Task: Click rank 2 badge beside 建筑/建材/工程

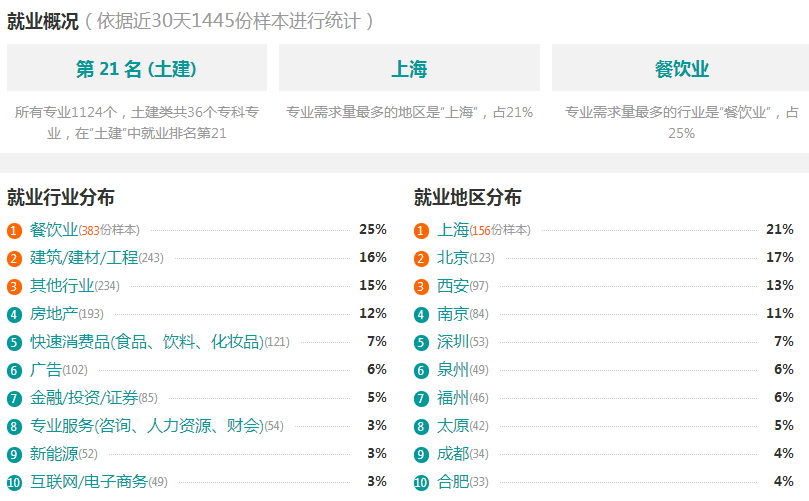Action: 14,258
